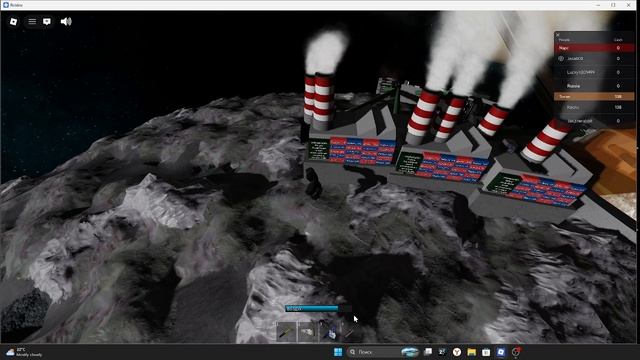Open the taskbar icon left of Yandex
The height and width of the screenshot is (360, 640).
[x=442, y=352]
